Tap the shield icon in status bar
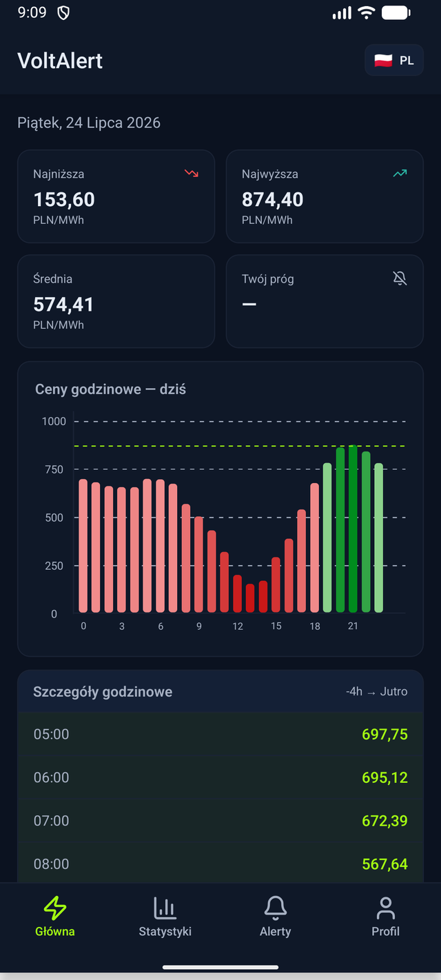441x980 pixels. click(x=63, y=13)
